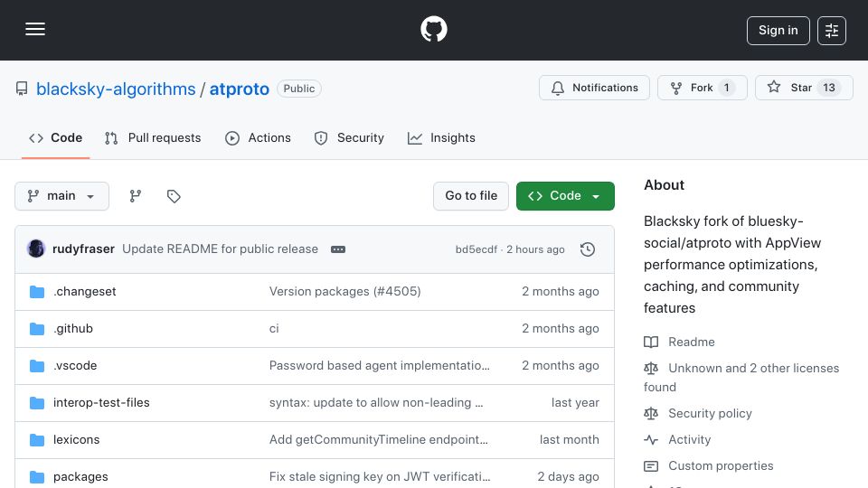
Task: Open the hamburger navigation menu
Action: (35, 29)
